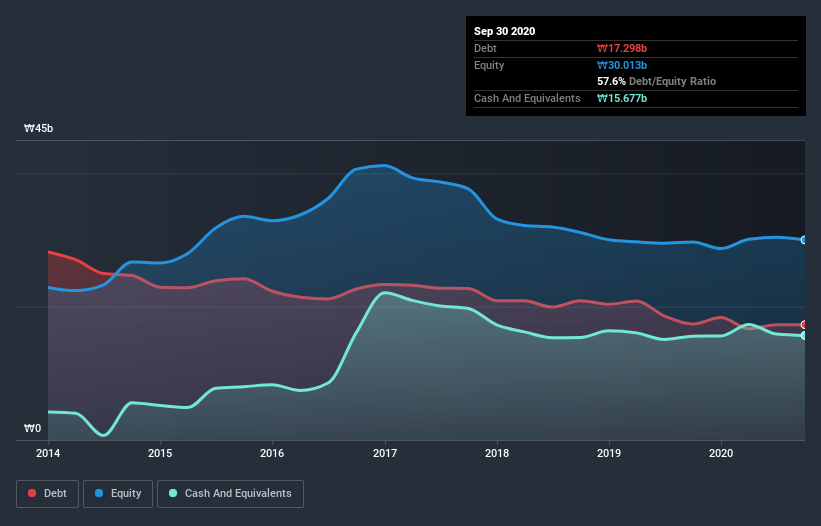The width and height of the screenshot is (821, 526).
Task: Click the Sep 30 2020 tooltip date
Action: [x=504, y=31]
